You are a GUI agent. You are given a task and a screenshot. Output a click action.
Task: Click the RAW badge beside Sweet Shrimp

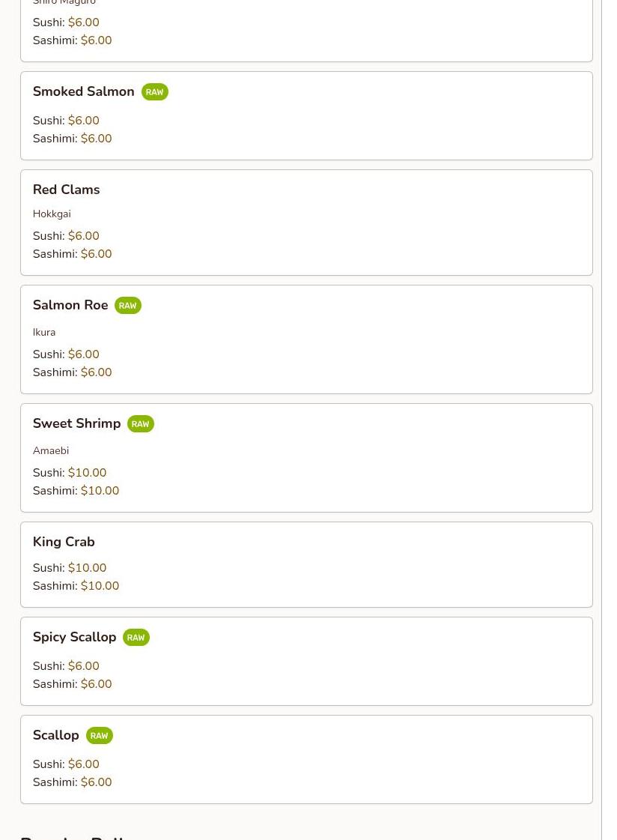click(140, 424)
